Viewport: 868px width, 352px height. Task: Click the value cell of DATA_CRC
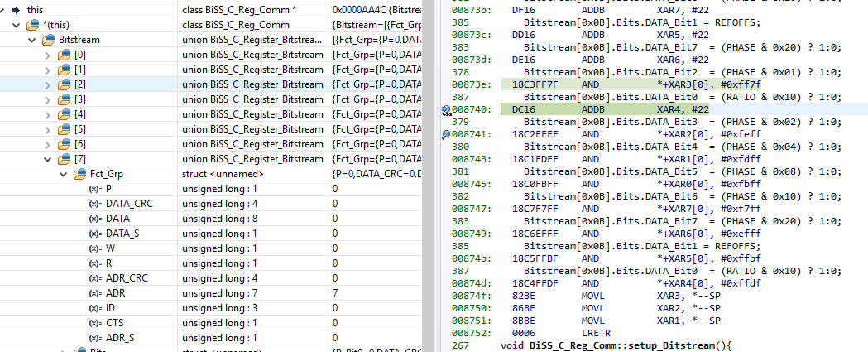point(375,204)
